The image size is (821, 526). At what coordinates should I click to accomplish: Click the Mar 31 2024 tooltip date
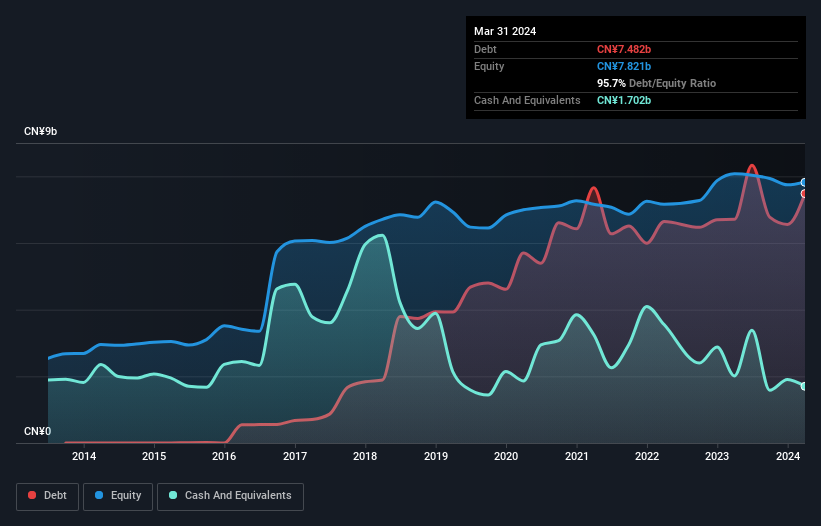coord(505,31)
